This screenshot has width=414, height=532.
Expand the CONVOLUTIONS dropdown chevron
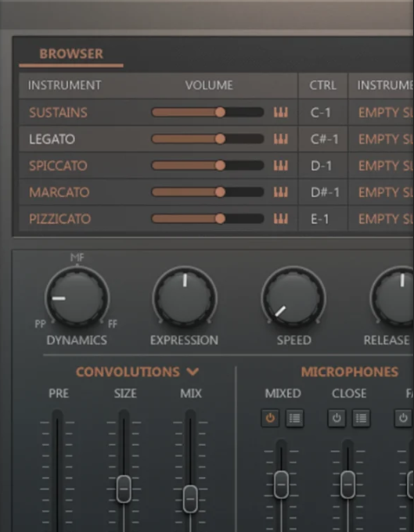click(193, 372)
